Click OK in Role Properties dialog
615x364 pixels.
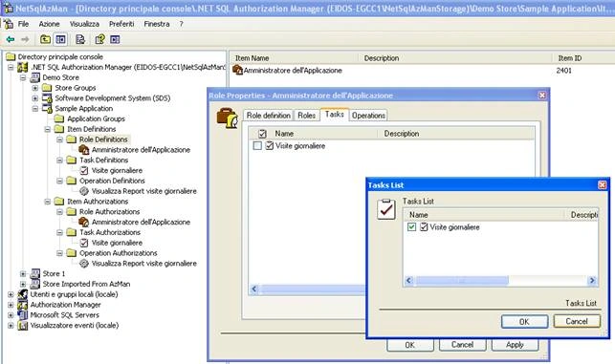[410, 345]
